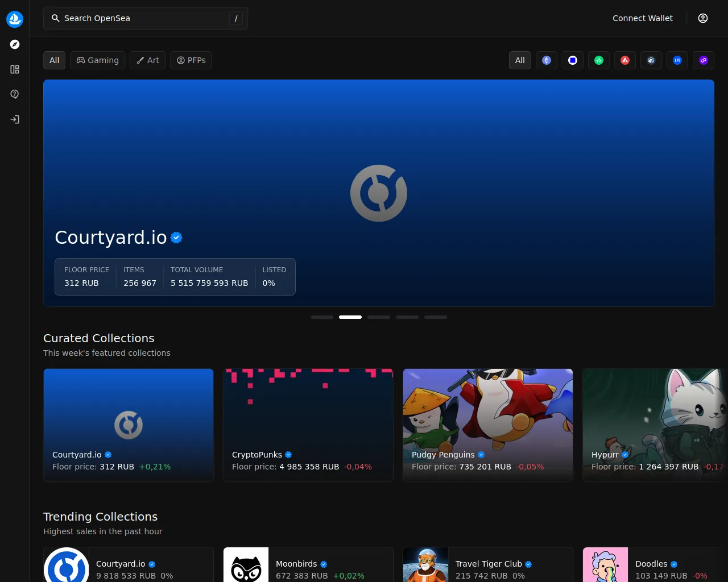728x582 pixels.
Task: Open the dashboard layout icon in sidebar
Action: click(x=15, y=69)
